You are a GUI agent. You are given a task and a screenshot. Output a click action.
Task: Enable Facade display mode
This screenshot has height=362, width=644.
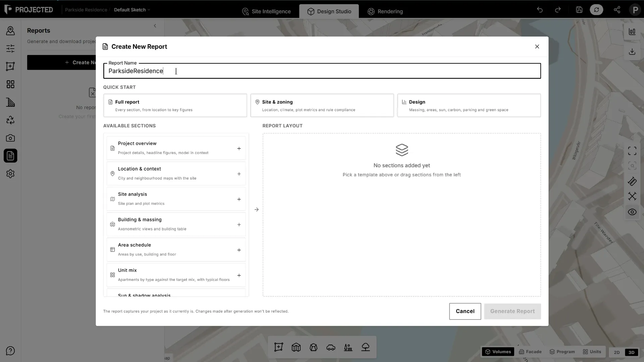[530, 352]
